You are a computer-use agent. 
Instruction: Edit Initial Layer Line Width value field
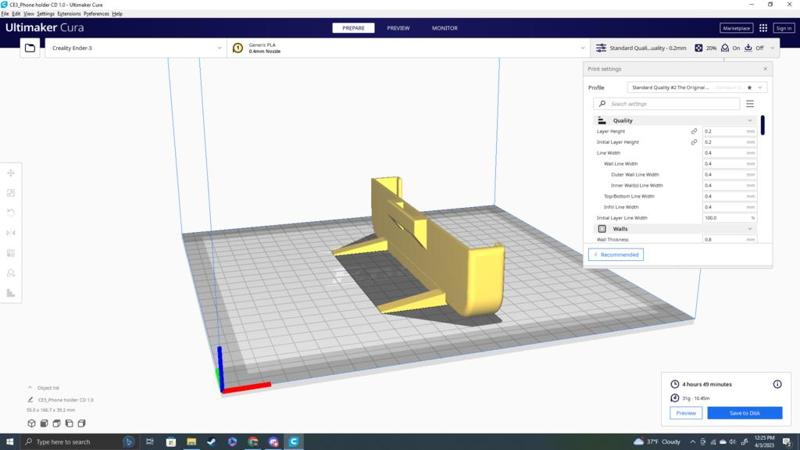point(729,218)
